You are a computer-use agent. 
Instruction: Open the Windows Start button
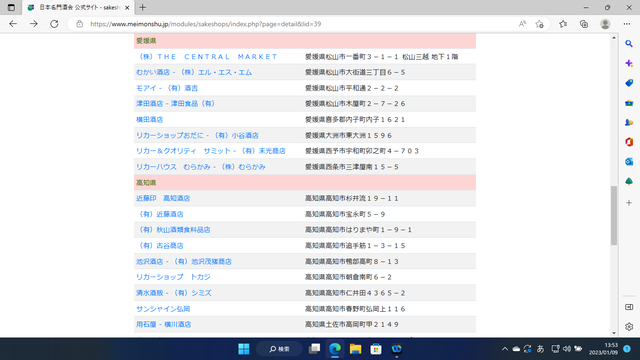pos(244,349)
